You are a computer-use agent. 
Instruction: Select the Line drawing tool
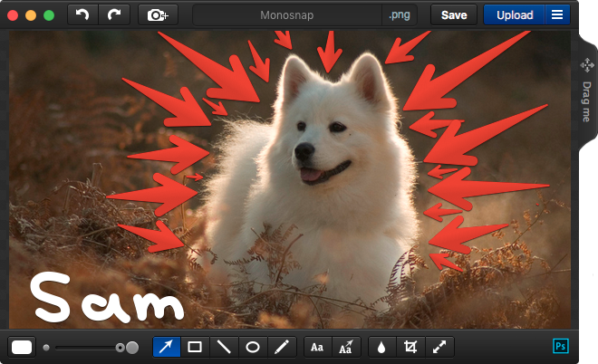click(x=224, y=347)
